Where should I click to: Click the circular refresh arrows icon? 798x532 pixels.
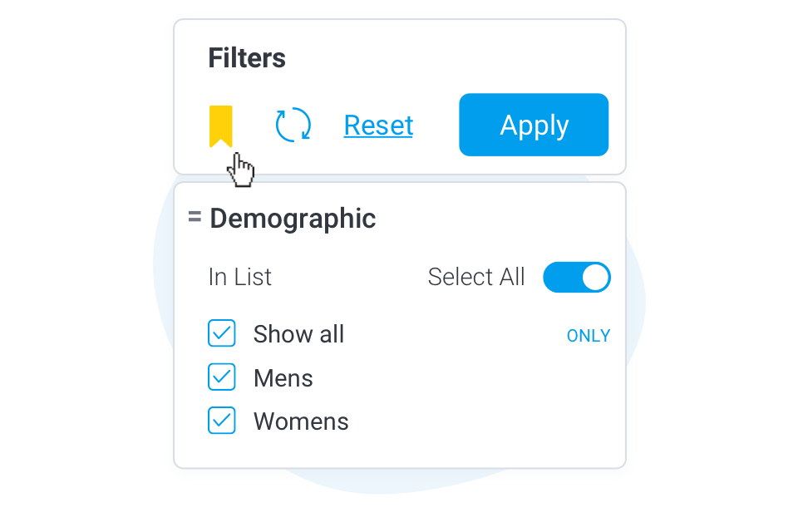point(293,126)
